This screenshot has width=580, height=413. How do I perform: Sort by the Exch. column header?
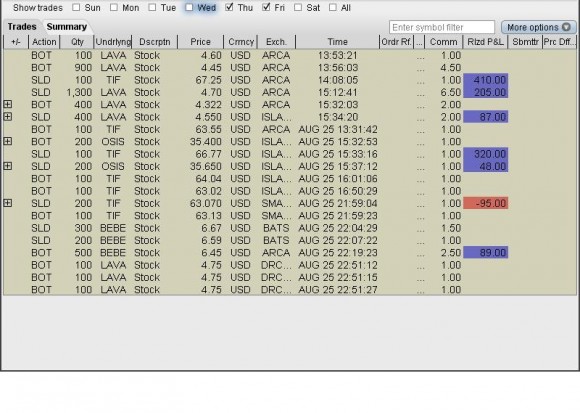276,42
